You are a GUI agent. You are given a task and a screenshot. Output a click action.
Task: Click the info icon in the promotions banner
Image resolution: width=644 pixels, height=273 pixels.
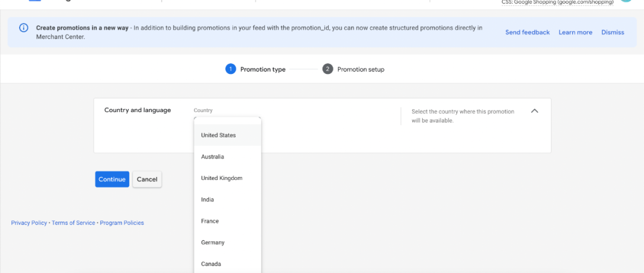(x=23, y=27)
